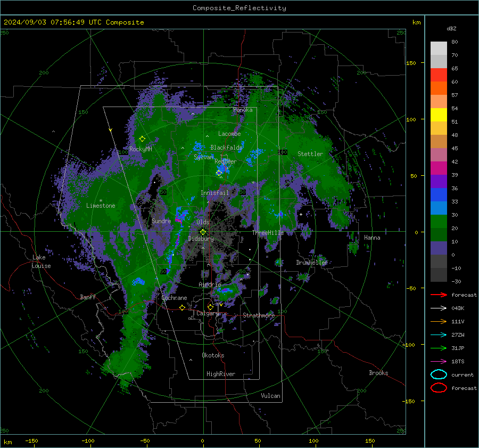Click the Strathmore label
Viewport: 479px width, 448px height.
click(x=259, y=315)
